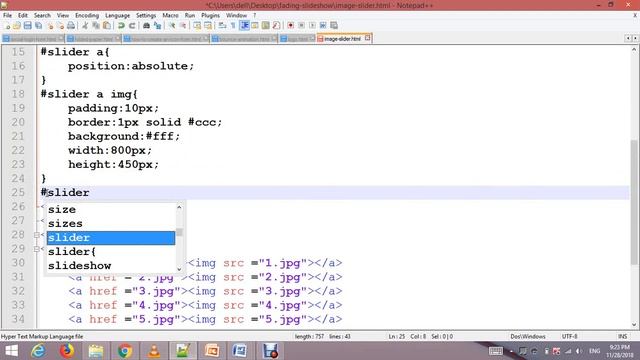Open File Explorer from the taskbar
This screenshot has height=360, width=640.
96,351
